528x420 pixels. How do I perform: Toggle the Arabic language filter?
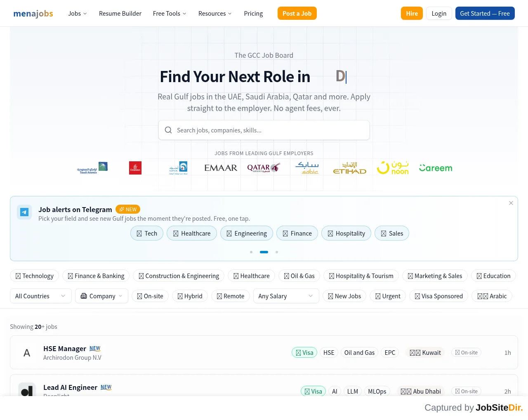tap(492, 296)
